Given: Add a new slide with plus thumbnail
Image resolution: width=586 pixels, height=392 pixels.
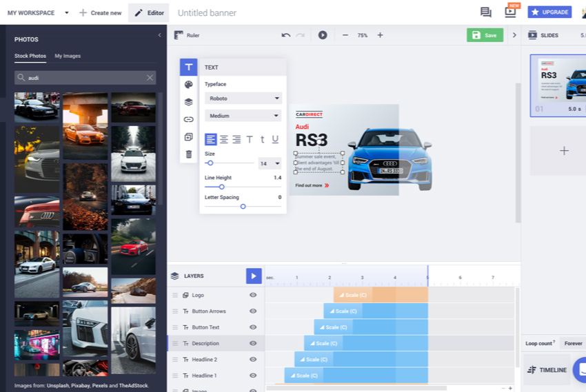Looking at the screenshot, I should click(x=563, y=151).
